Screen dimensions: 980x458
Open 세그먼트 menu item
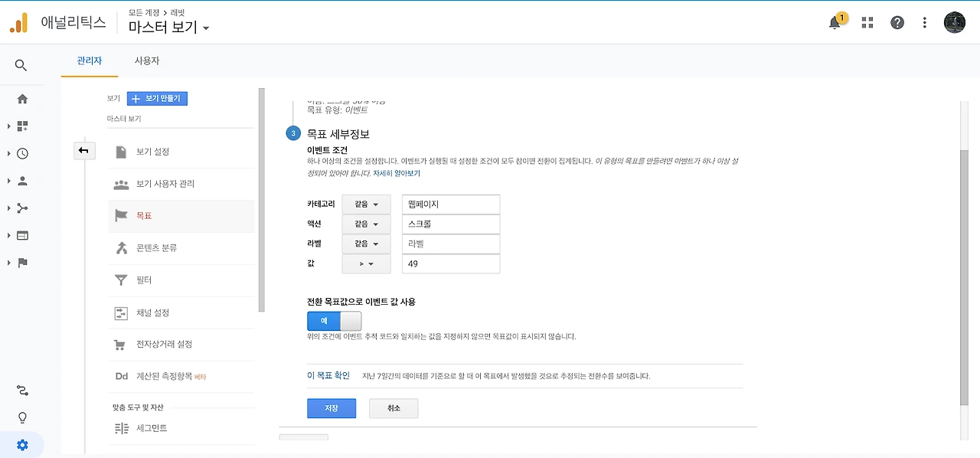coord(181,428)
